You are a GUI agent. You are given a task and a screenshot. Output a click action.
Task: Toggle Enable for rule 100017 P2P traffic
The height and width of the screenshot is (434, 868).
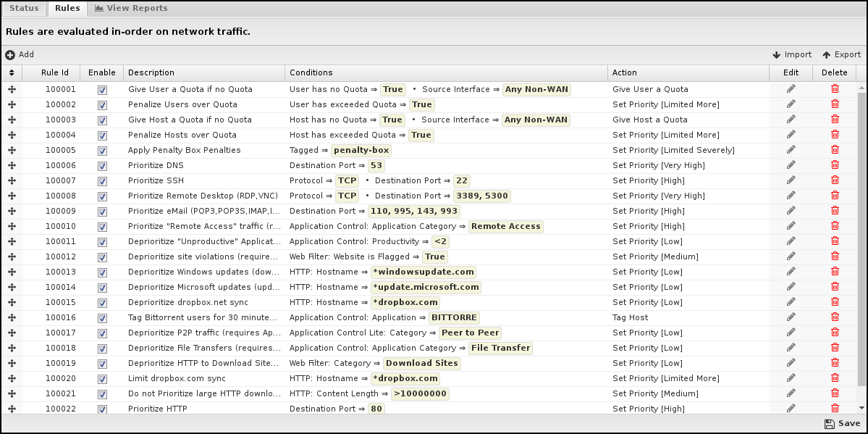point(102,334)
